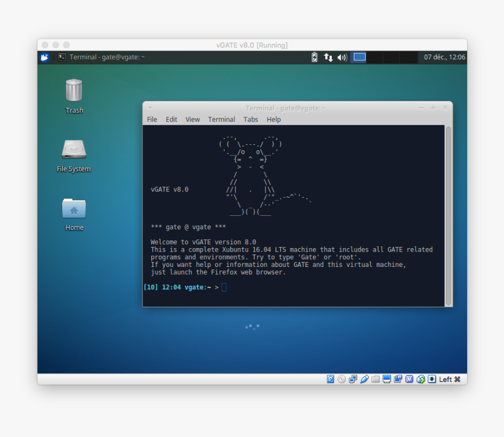Close the Terminal window

(445, 108)
